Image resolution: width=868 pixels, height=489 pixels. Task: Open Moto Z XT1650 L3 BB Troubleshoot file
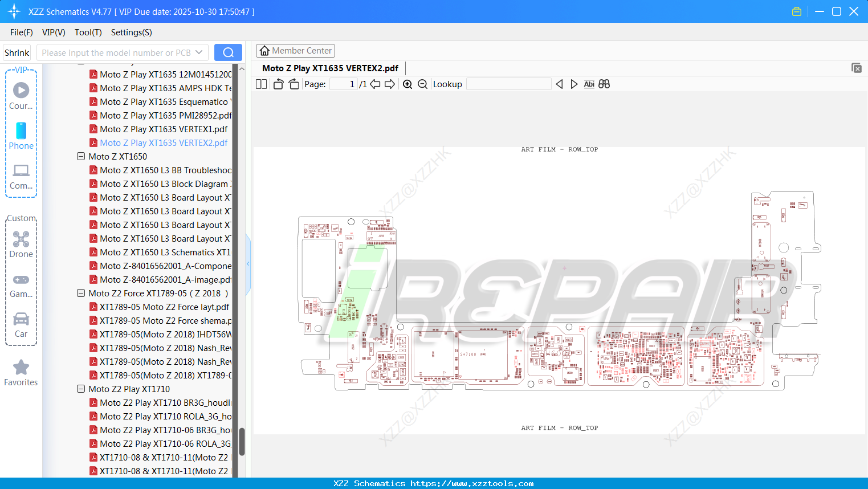click(166, 170)
